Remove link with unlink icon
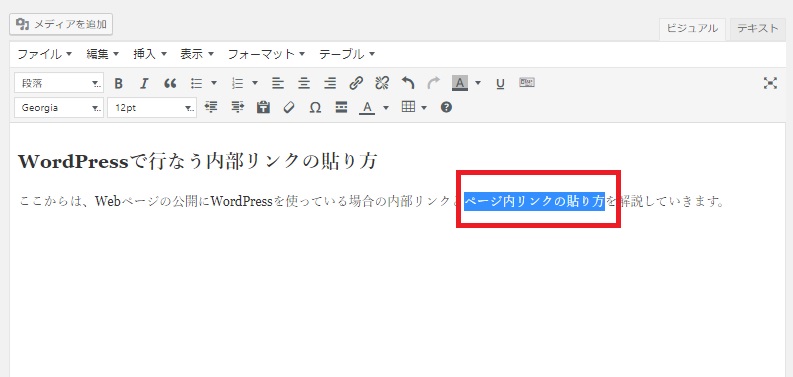Image resolution: width=793 pixels, height=377 pixels. point(382,83)
